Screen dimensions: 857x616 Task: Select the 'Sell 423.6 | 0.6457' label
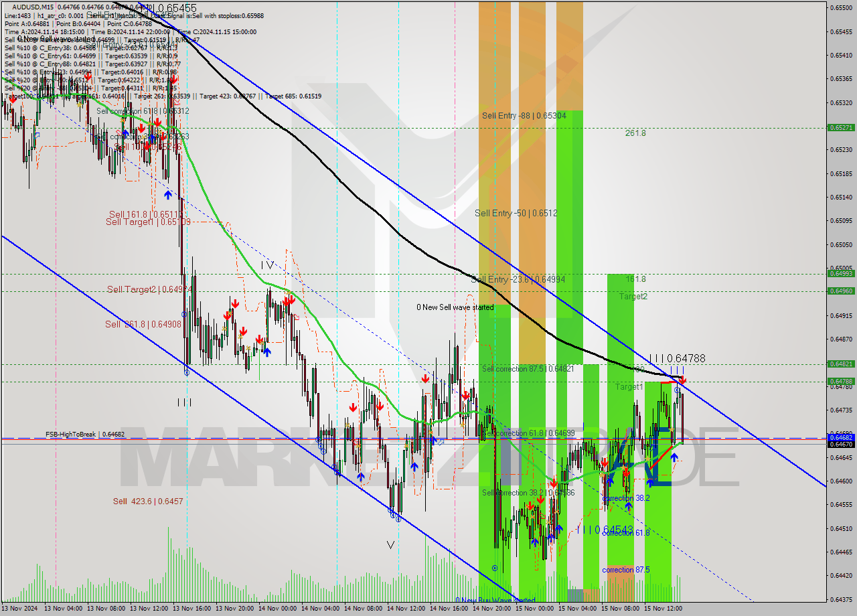[148, 502]
